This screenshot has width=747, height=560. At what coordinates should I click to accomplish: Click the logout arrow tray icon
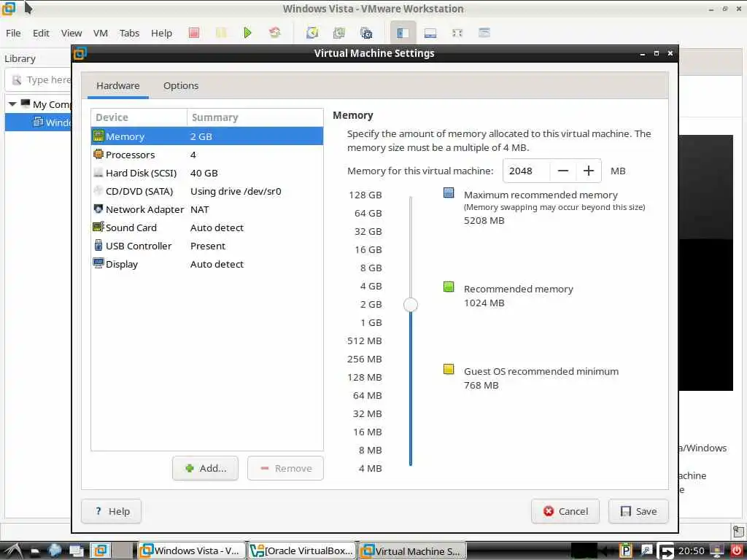point(665,551)
